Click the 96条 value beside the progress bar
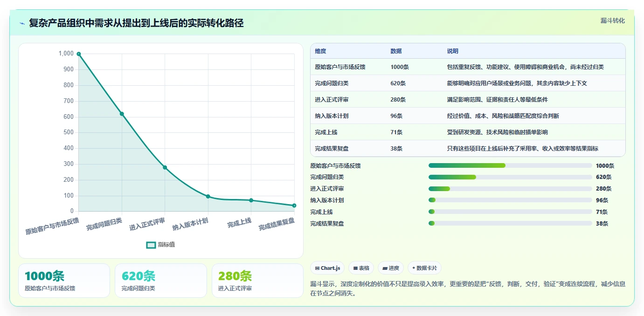This screenshot has height=316, width=644. click(x=602, y=200)
